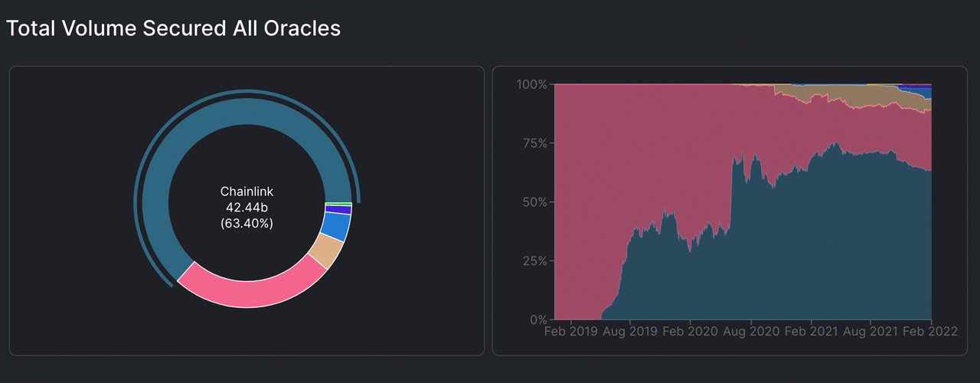Click the 75% y-axis label

(534, 143)
